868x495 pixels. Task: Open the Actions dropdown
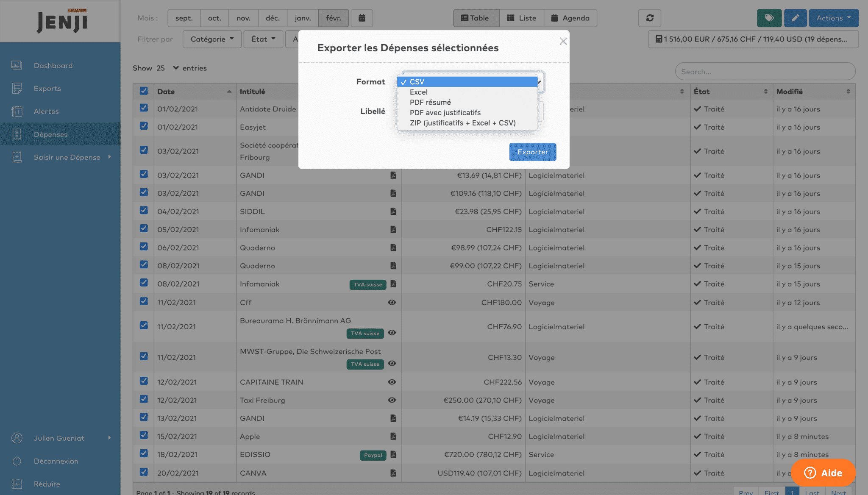[x=833, y=18]
